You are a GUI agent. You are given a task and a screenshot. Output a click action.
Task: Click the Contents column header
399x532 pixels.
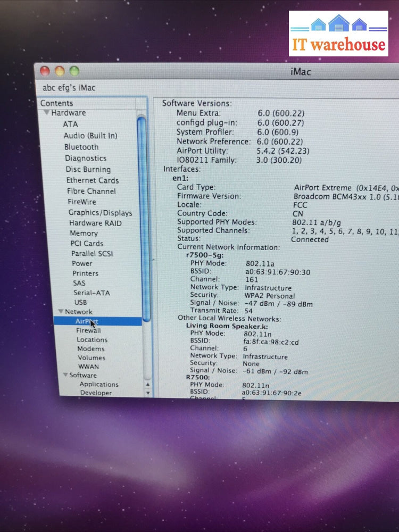[x=57, y=103]
